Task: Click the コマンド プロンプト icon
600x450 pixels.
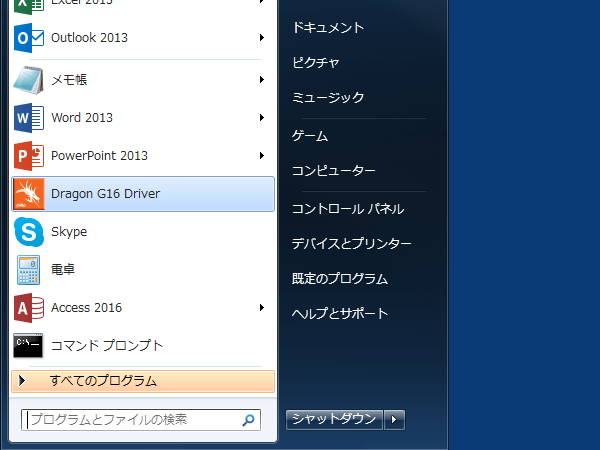Action: click(x=28, y=346)
